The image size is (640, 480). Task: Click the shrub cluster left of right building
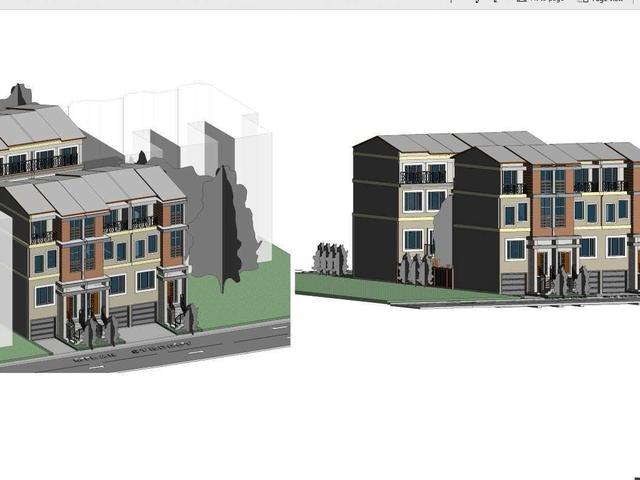click(x=329, y=258)
